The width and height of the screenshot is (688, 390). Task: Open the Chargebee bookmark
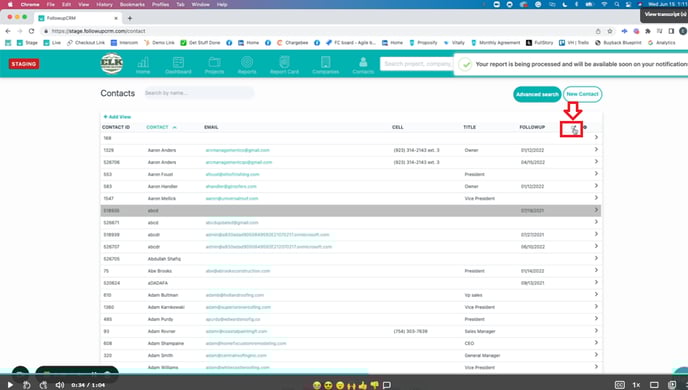293,43
